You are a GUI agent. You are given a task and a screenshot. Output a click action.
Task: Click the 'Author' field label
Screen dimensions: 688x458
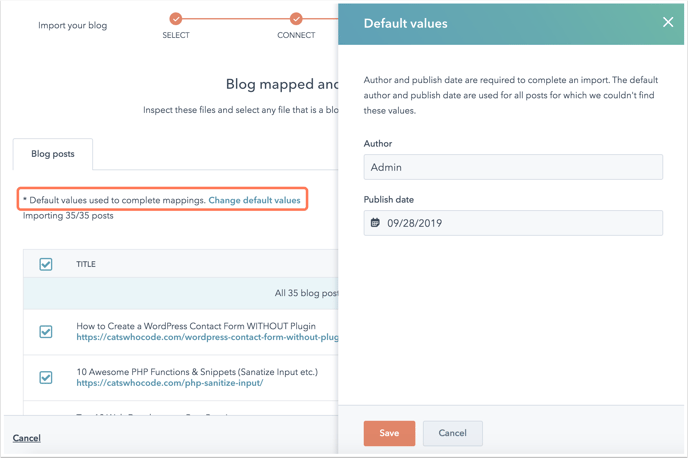click(378, 143)
